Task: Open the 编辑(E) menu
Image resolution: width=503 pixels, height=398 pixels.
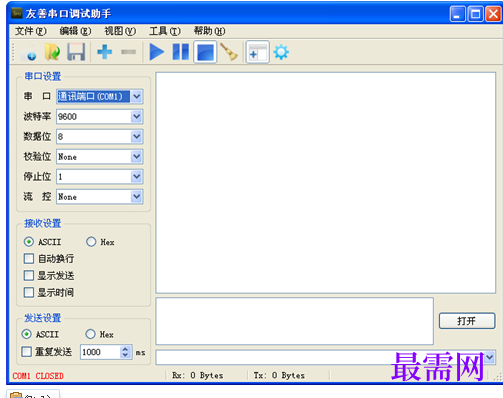Action: (75, 31)
